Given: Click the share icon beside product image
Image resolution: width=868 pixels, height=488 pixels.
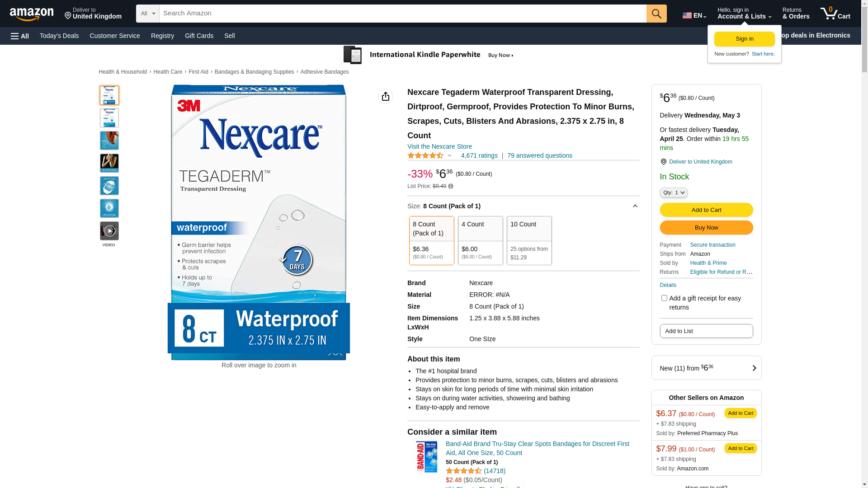Looking at the screenshot, I should pos(385,96).
